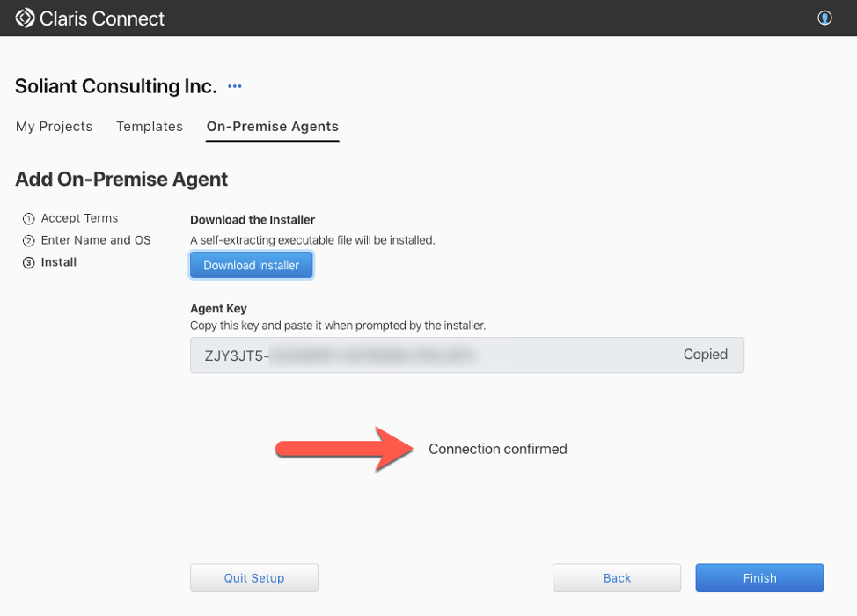Screen dimensions: 857x616
Task: Click the Connection confirmed status text
Action: coord(497,449)
